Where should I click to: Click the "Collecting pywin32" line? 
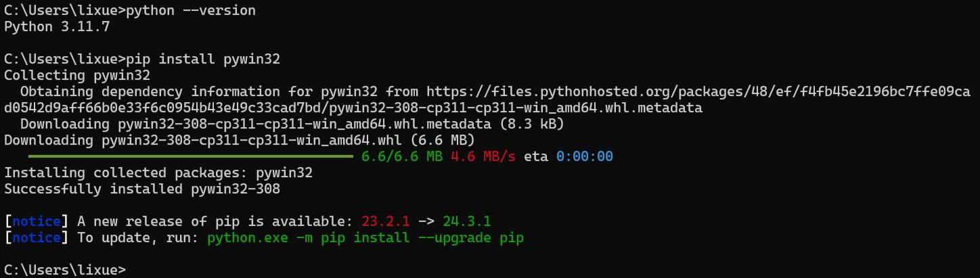click(x=77, y=76)
